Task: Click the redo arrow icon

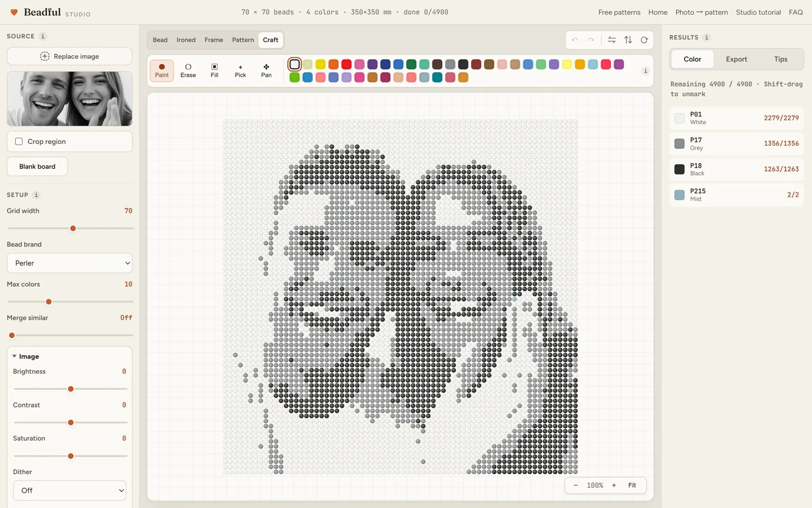Action: click(590, 40)
